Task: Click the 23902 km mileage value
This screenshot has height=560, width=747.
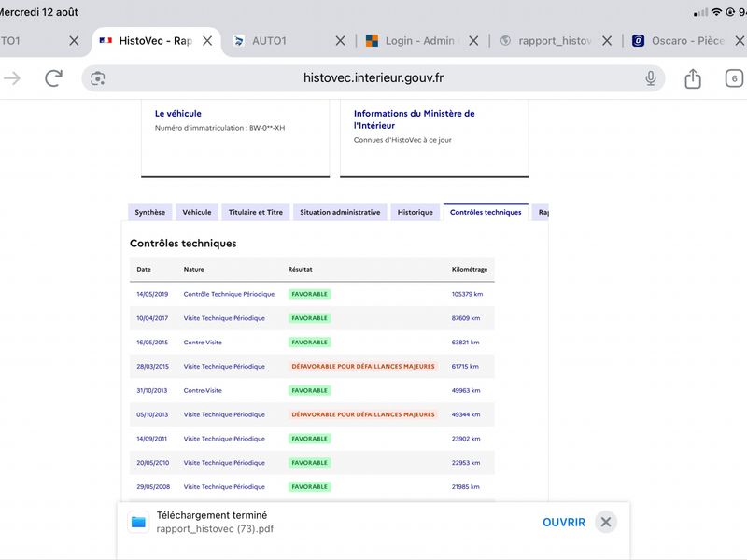Action: tap(466, 439)
